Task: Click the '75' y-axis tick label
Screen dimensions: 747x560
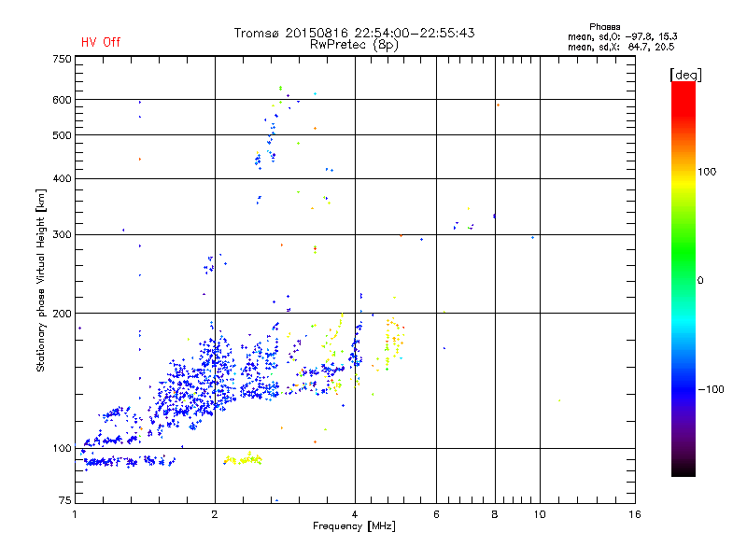Action: point(64,500)
